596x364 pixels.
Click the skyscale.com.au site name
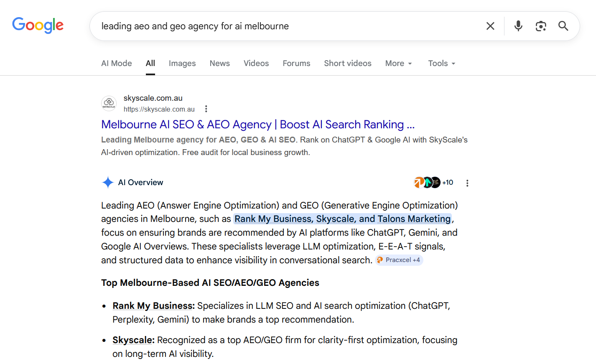pyautogui.click(x=153, y=98)
